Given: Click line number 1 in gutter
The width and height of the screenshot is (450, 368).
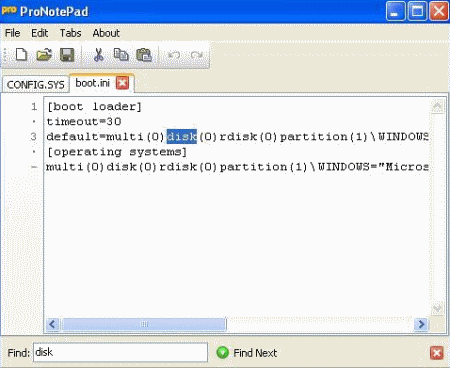Looking at the screenshot, I should click(x=34, y=107).
